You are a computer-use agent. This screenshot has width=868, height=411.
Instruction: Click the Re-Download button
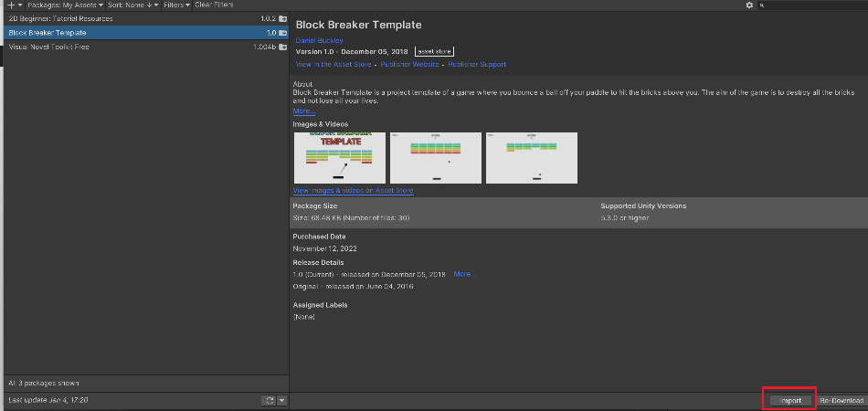842,400
